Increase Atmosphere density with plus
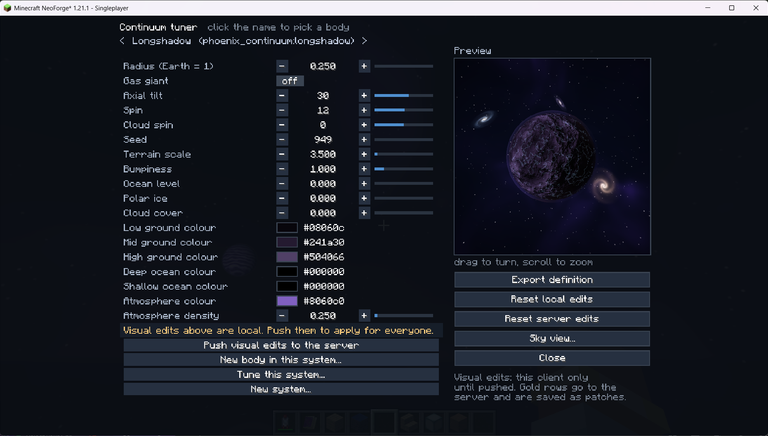This screenshot has width=768, height=436. [364, 316]
